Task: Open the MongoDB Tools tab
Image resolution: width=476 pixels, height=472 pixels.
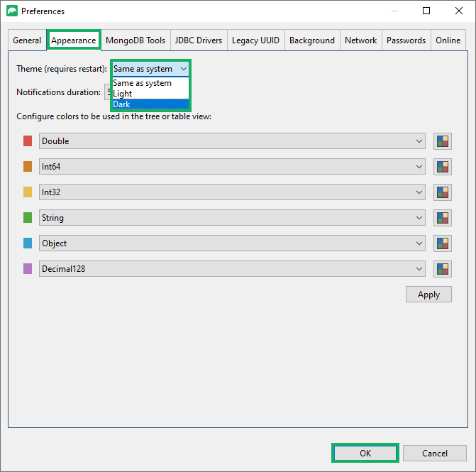Action: (x=135, y=40)
